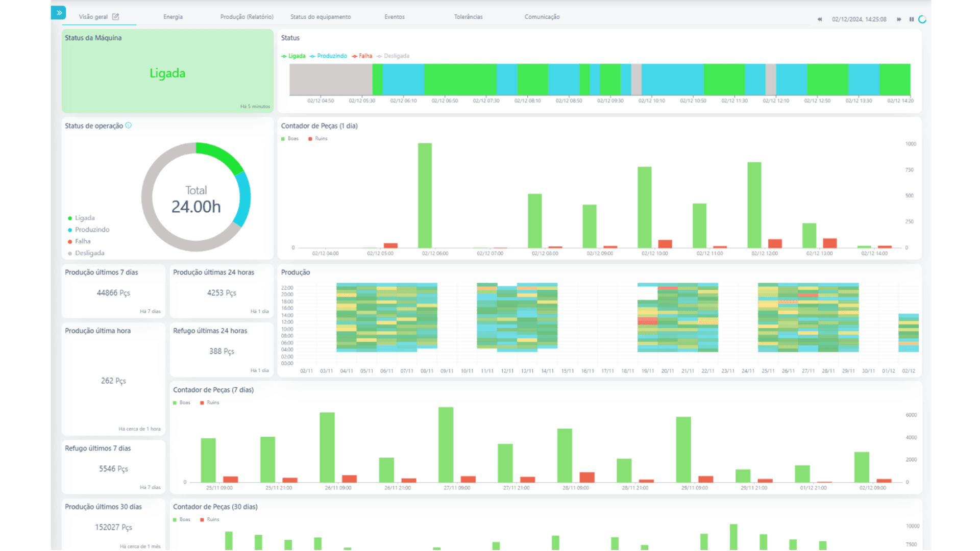The image size is (980, 551).
Task: Open the Produção (Relatório) tab
Action: coord(247,17)
